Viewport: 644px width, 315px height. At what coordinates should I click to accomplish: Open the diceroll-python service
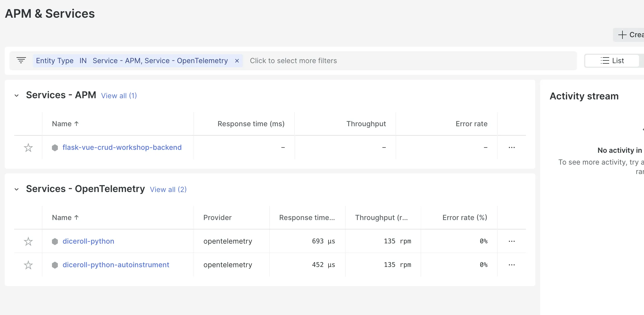pyautogui.click(x=88, y=241)
